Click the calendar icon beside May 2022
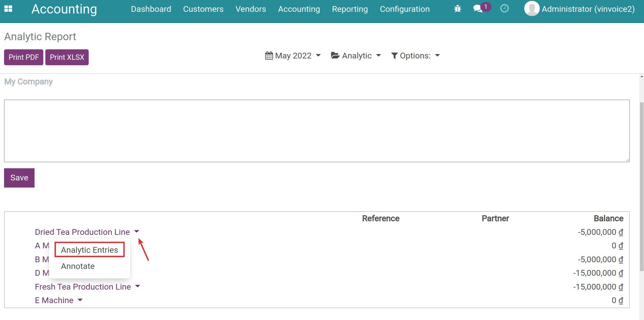Viewport: 644px width, 320px height. click(269, 55)
